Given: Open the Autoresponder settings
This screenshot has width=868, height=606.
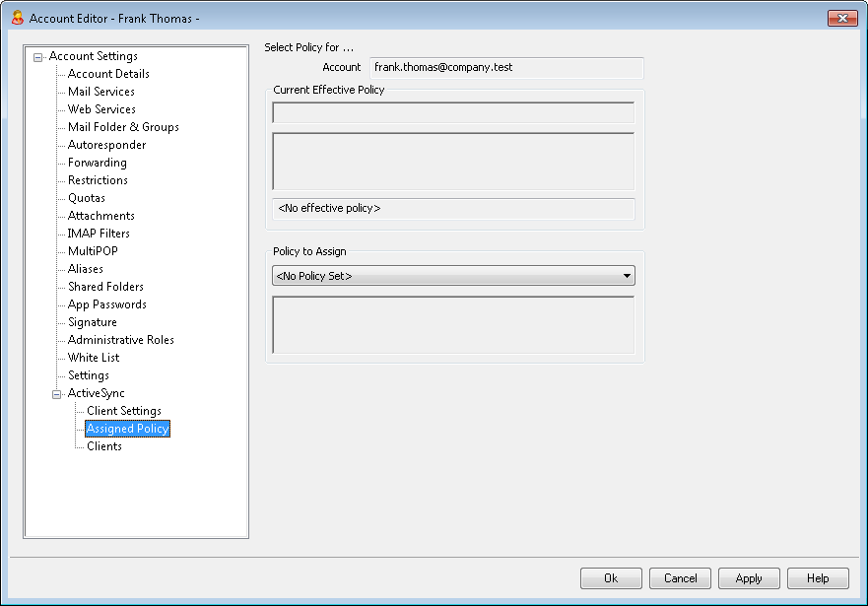Looking at the screenshot, I should point(106,145).
